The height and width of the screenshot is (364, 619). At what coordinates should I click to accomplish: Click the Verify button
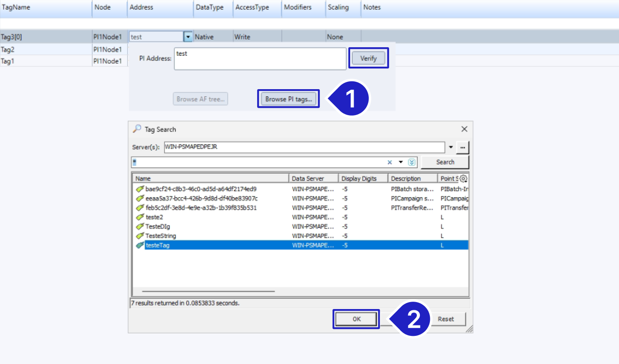click(368, 58)
